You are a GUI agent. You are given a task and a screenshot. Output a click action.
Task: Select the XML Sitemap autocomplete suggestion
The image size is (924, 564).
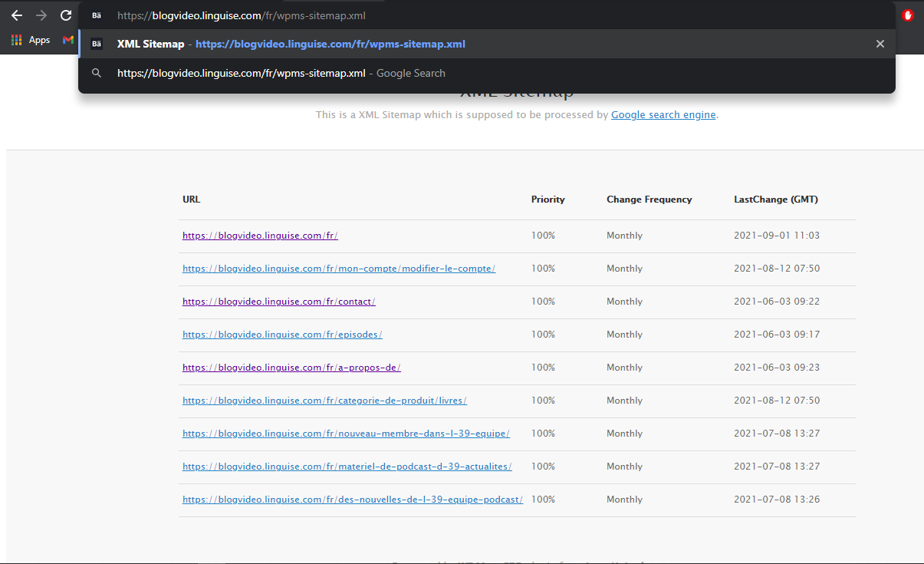(487, 44)
